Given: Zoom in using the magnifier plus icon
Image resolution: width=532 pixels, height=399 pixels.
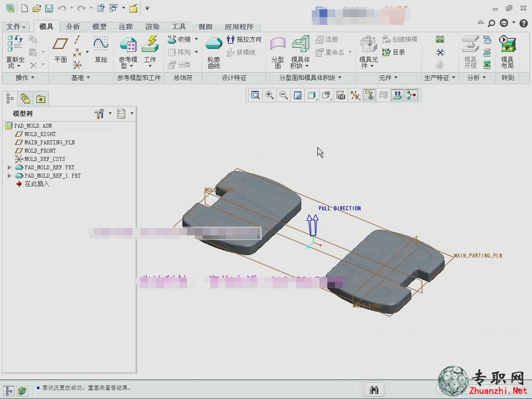Looking at the screenshot, I should click(270, 96).
